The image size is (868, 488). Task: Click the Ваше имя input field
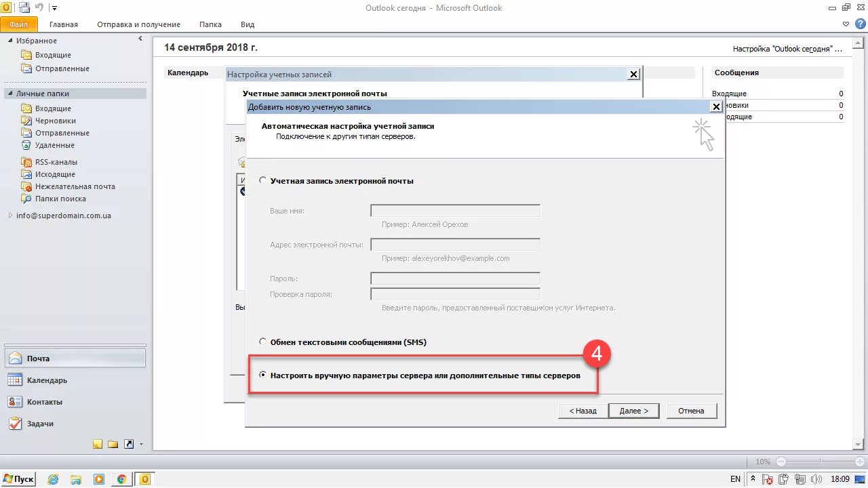click(455, 211)
